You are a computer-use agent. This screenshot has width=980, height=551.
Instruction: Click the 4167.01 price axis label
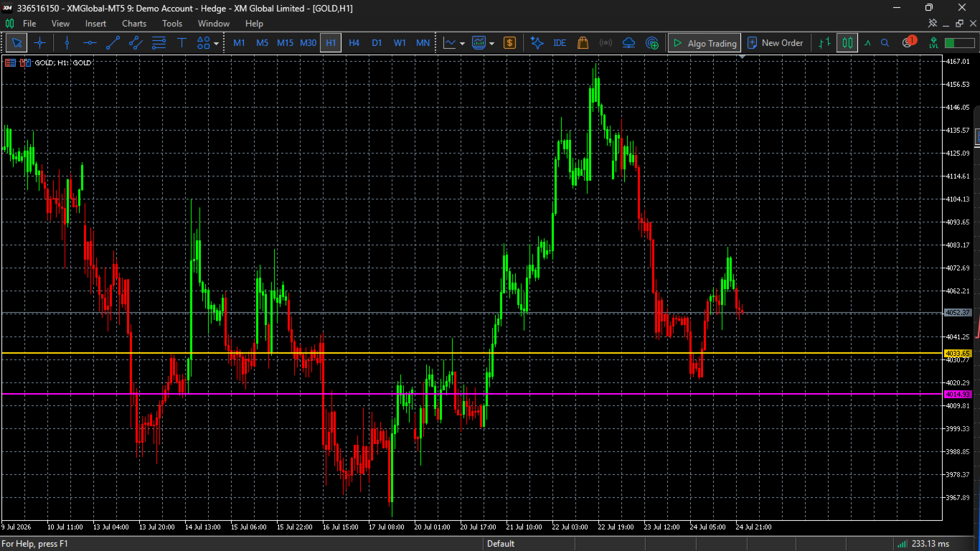coord(958,62)
